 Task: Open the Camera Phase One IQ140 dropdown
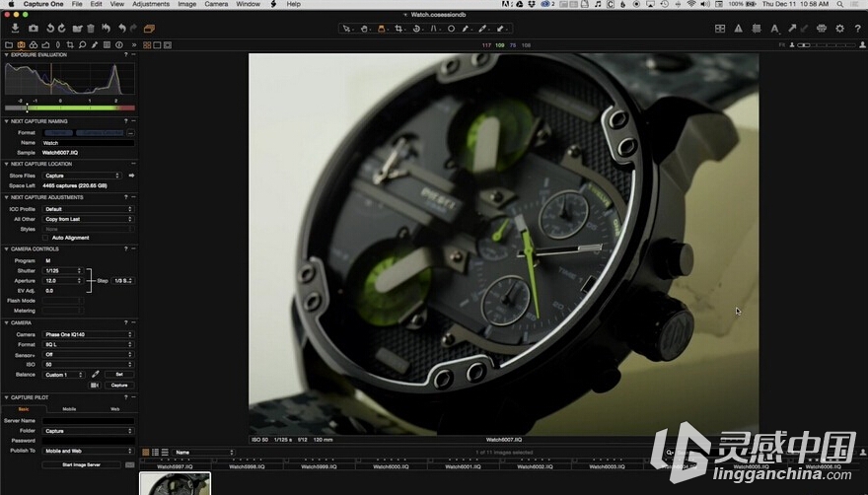pos(88,334)
